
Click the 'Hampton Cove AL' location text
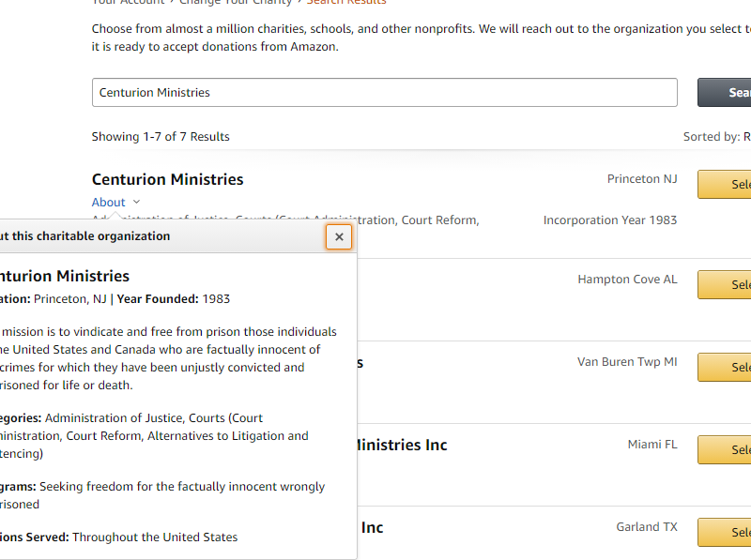click(x=627, y=280)
